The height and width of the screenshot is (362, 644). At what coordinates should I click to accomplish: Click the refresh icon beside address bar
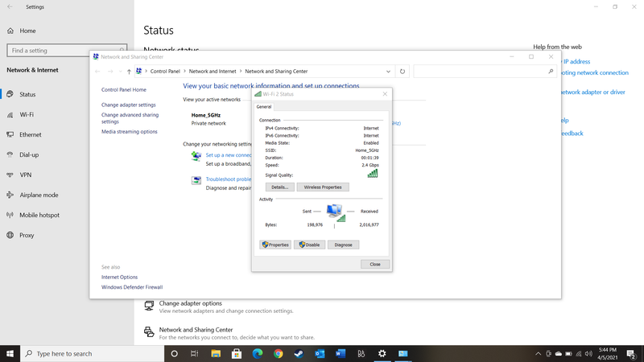tap(402, 71)
